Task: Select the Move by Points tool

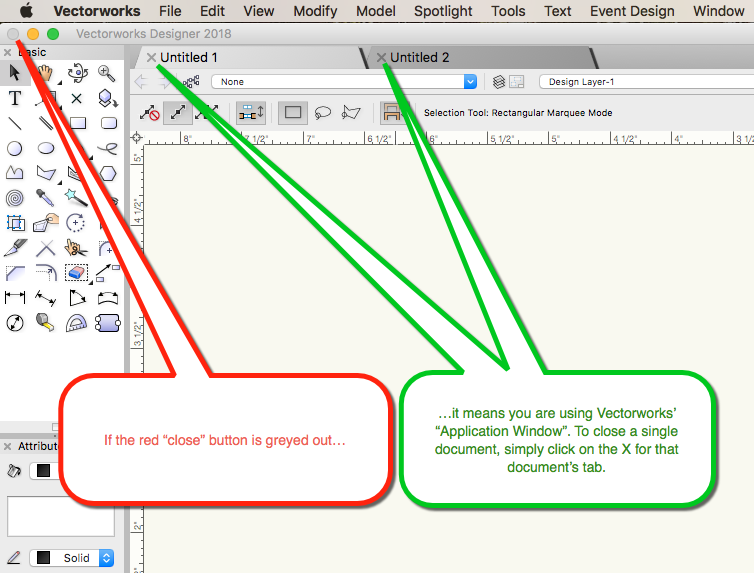Action: tap(108, 273)
